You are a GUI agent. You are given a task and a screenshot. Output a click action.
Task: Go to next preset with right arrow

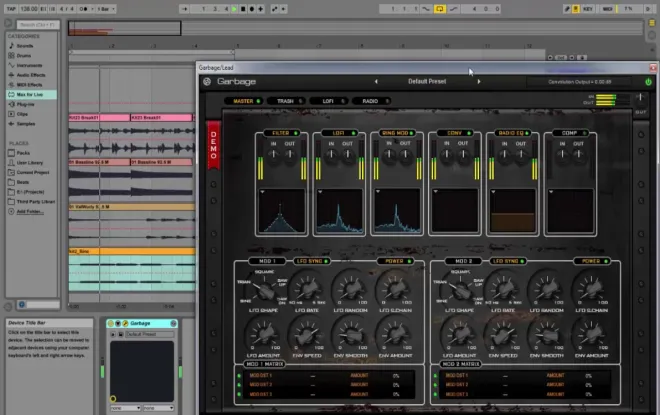point(479,82)
